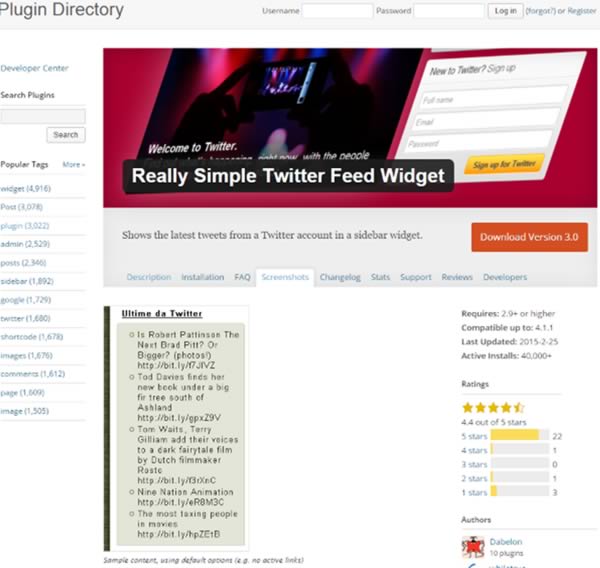Click the 'Compatible up to: 4.1.1' text
The image size is (600, 568).
click(x=507, y=328)
